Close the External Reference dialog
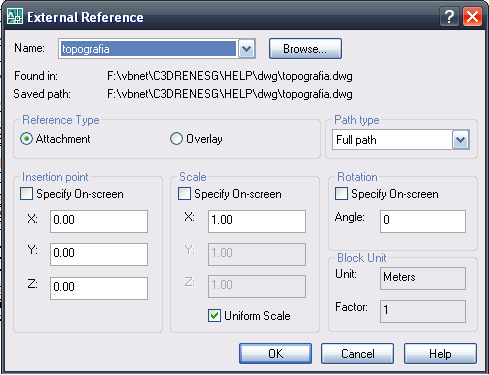This screenshot has width=489, height=375. [472, 16]
